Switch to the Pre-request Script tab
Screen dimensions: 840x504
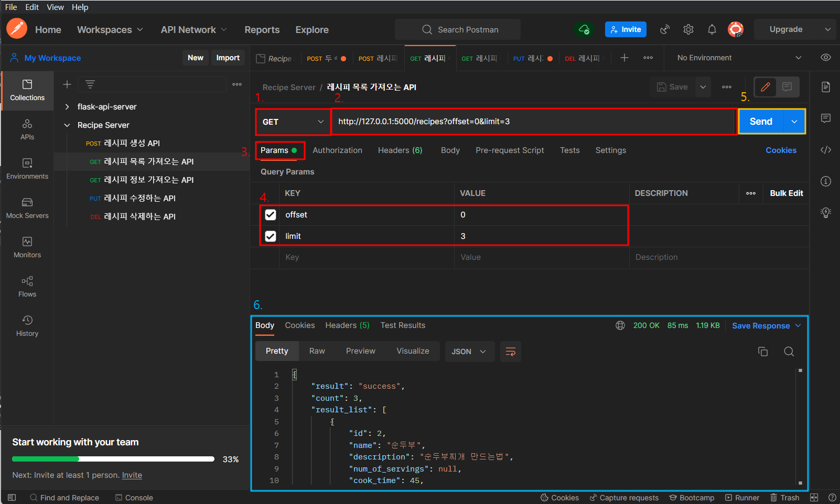coord(510,150)
